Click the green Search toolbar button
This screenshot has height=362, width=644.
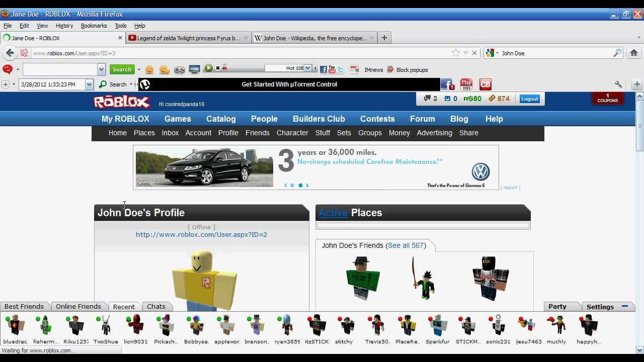pos(122,69)
